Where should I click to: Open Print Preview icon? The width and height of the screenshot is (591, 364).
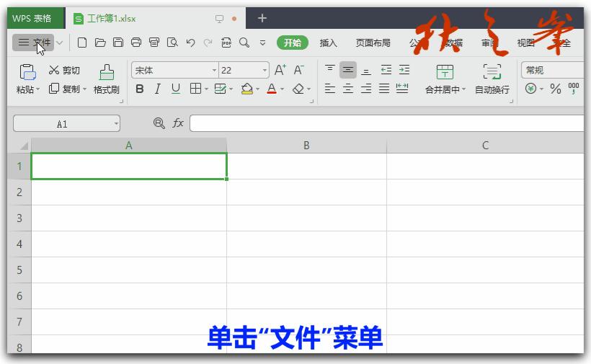pyautogui.click(x=172, y=43)
